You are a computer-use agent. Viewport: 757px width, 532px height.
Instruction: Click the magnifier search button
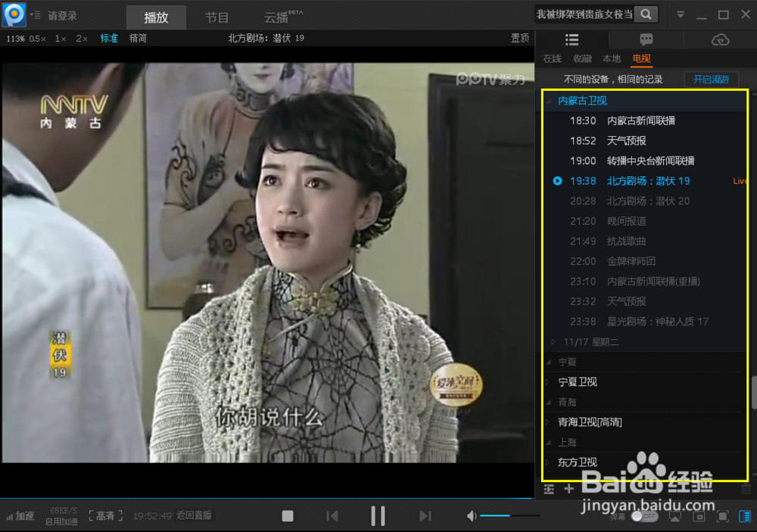click(x=646, y=14)
